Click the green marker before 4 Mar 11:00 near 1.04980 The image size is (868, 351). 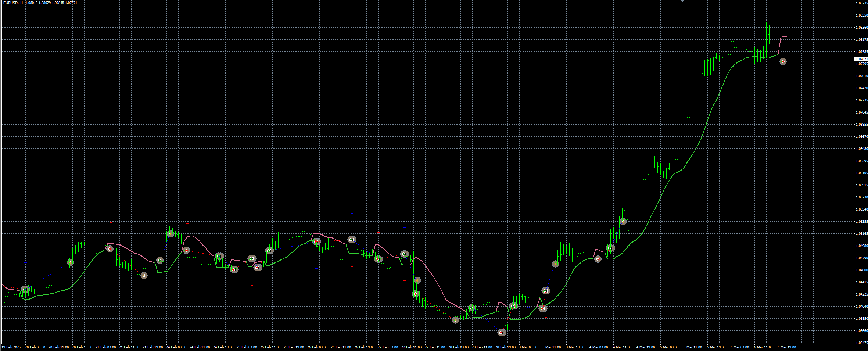pyautogui.click(x=610, y=248)
